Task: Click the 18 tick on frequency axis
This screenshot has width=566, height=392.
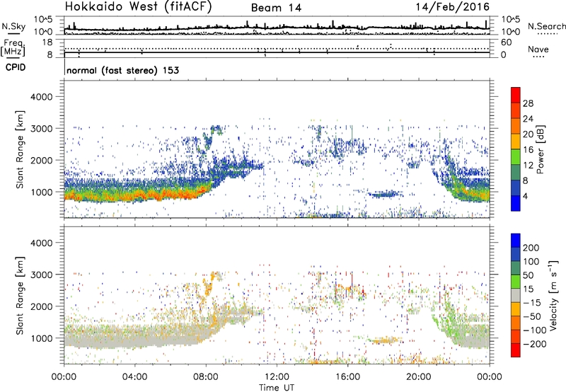Action: 47,42
